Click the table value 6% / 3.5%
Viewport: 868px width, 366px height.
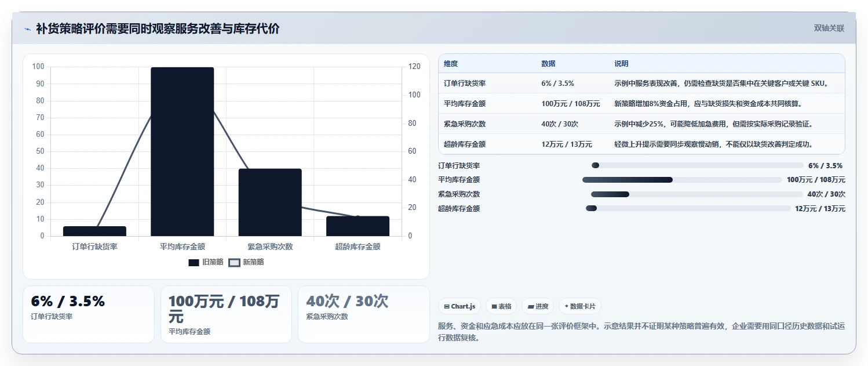click(x=557, y=84)
